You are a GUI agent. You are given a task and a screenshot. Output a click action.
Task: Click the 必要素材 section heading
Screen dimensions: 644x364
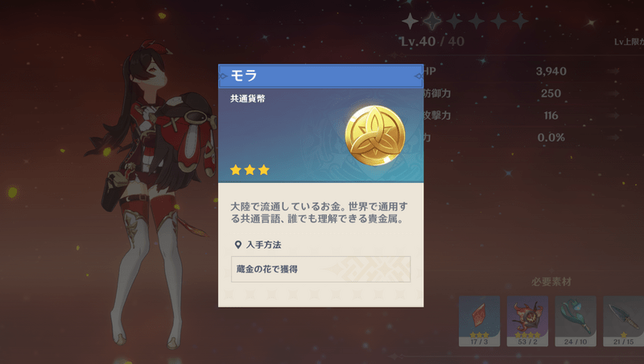point(551,282)
